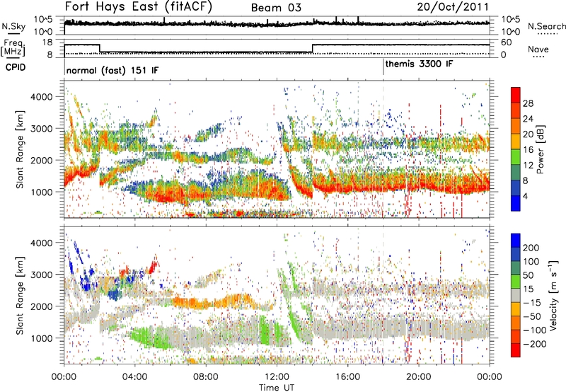Click the '100' tick on velocity colorbar
Screen dimensions: 566x392
(531, 261)
